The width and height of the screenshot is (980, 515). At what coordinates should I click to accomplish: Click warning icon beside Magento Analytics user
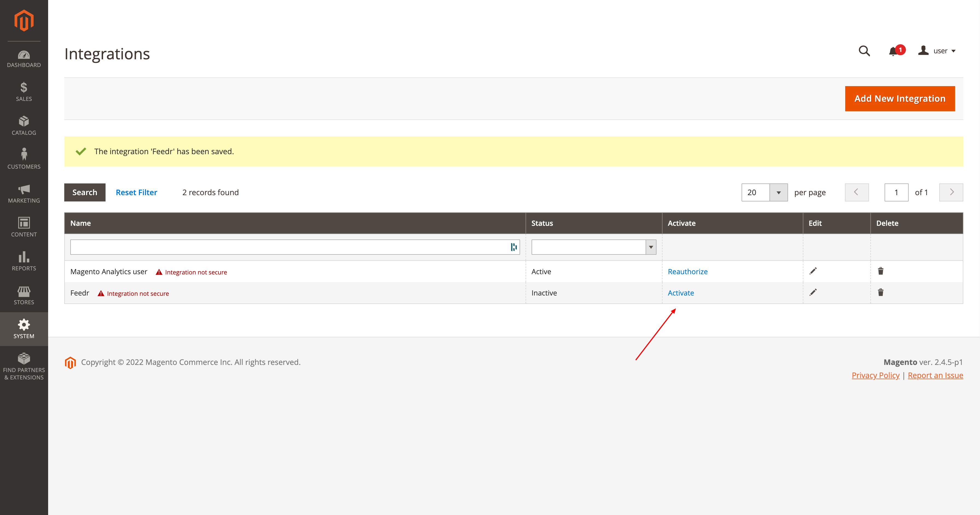[x=159, y=272]
